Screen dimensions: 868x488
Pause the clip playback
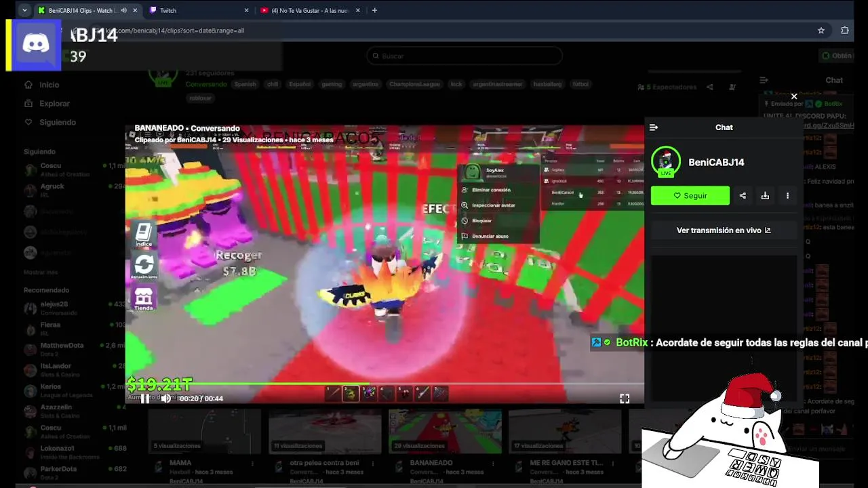[144, 399]
